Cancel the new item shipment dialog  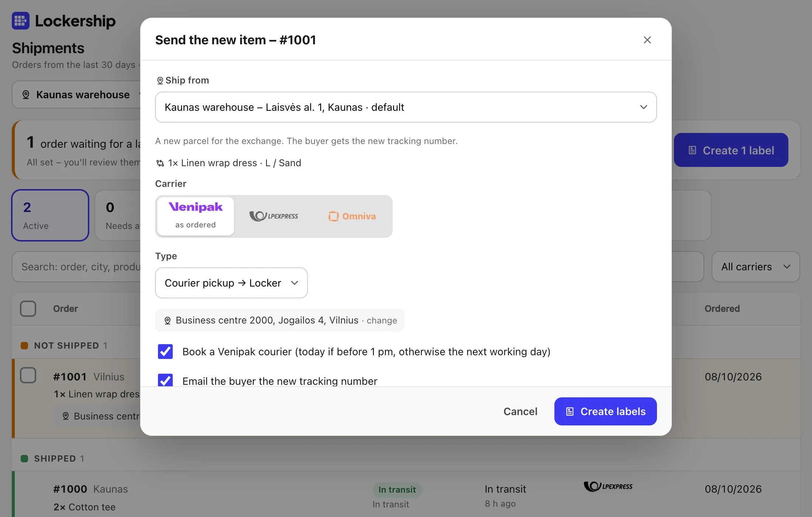click(x=520, y=411)
